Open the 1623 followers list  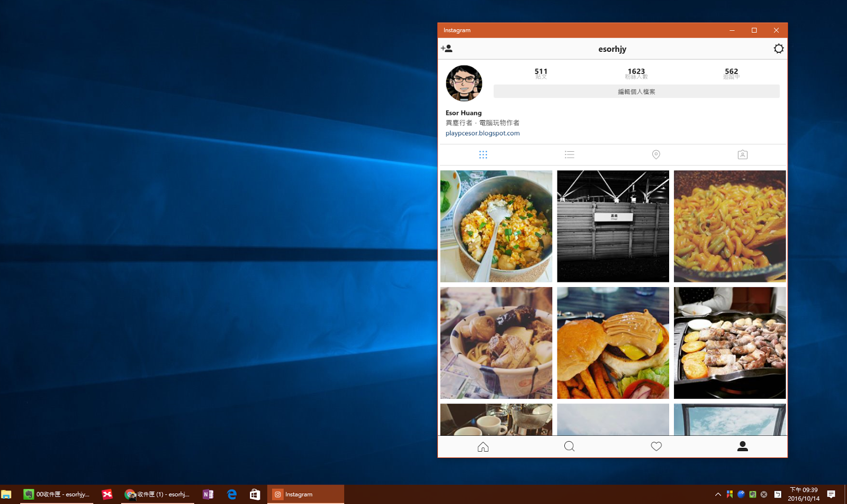pyautogui.click(x=636, y=73)
